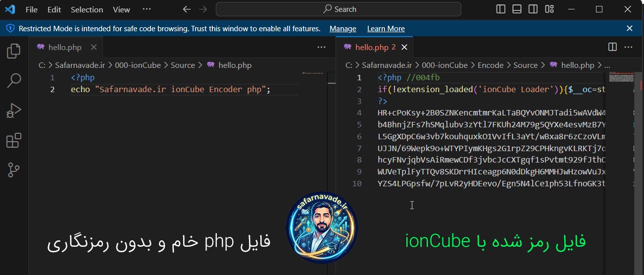The width and height of the screenshot is (644, 275).
Task: Click Source in right breadcrumb
Action: (526, 65)
